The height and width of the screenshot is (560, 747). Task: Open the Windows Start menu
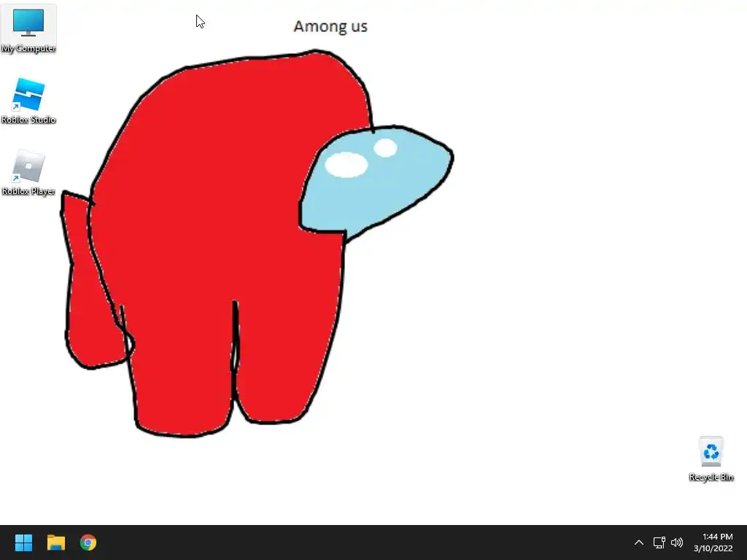point(23,542)
